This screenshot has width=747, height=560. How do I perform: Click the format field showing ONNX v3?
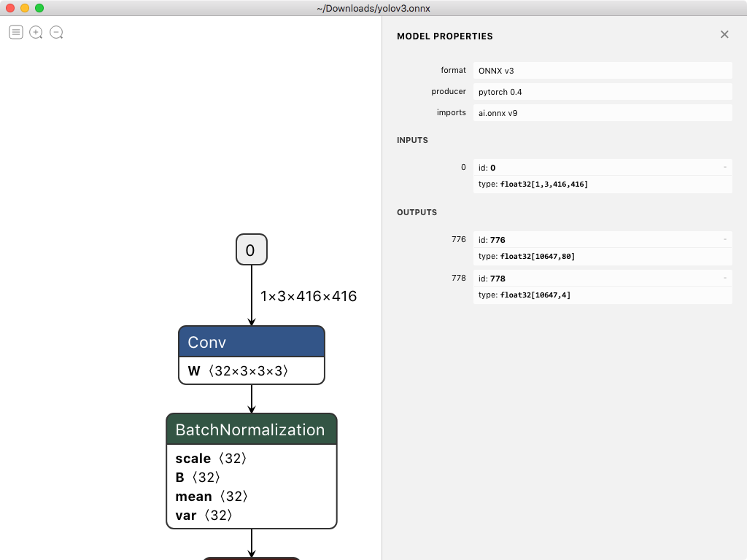pos(604,70)
